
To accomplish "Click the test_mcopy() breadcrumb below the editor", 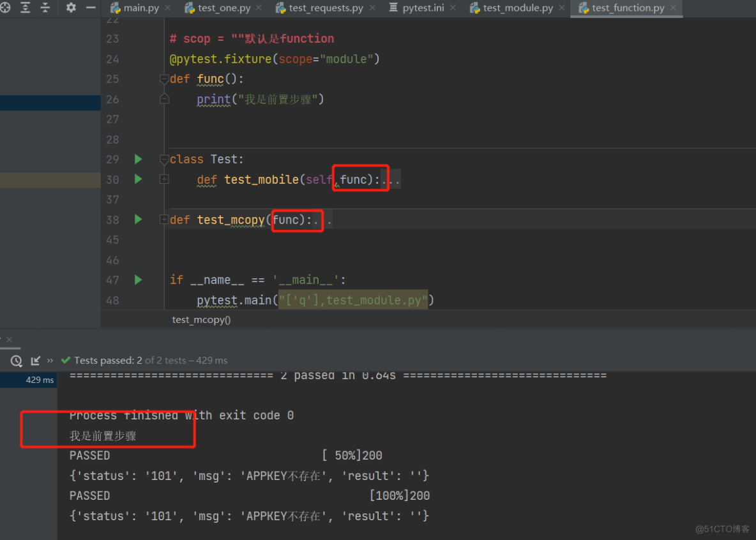I will click(201, 319).
